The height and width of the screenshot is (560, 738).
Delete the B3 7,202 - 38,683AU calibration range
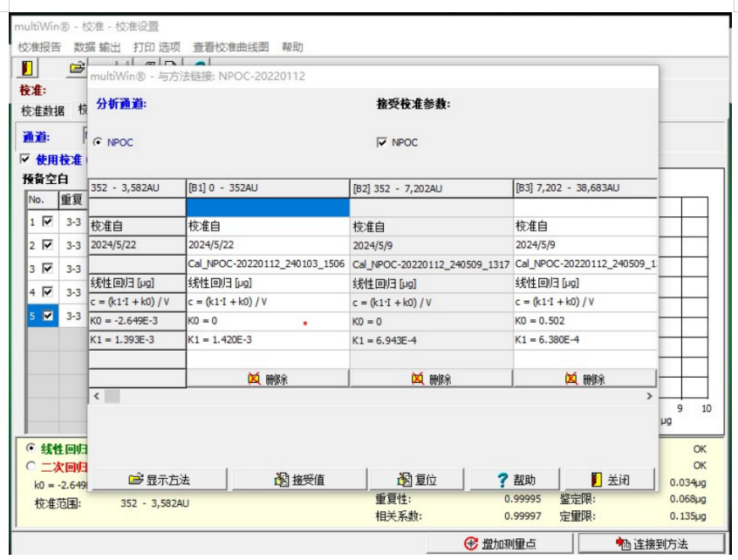(584, 379)
